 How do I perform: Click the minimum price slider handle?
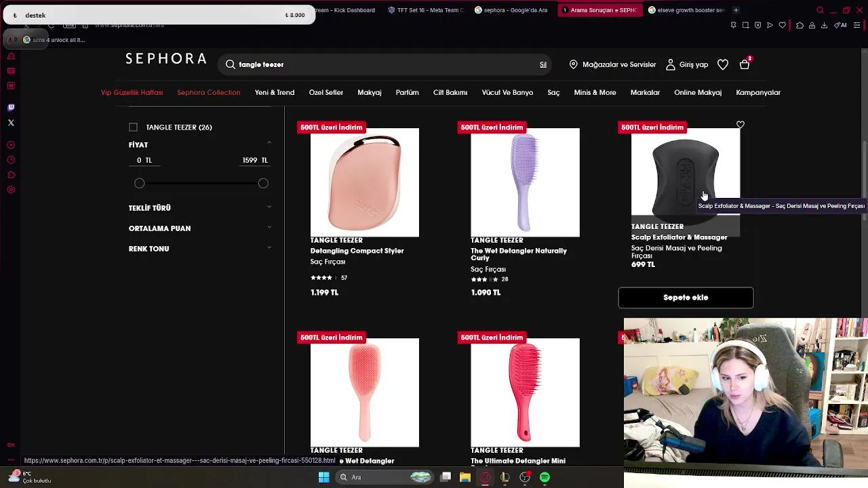click(x=139, y=183)
